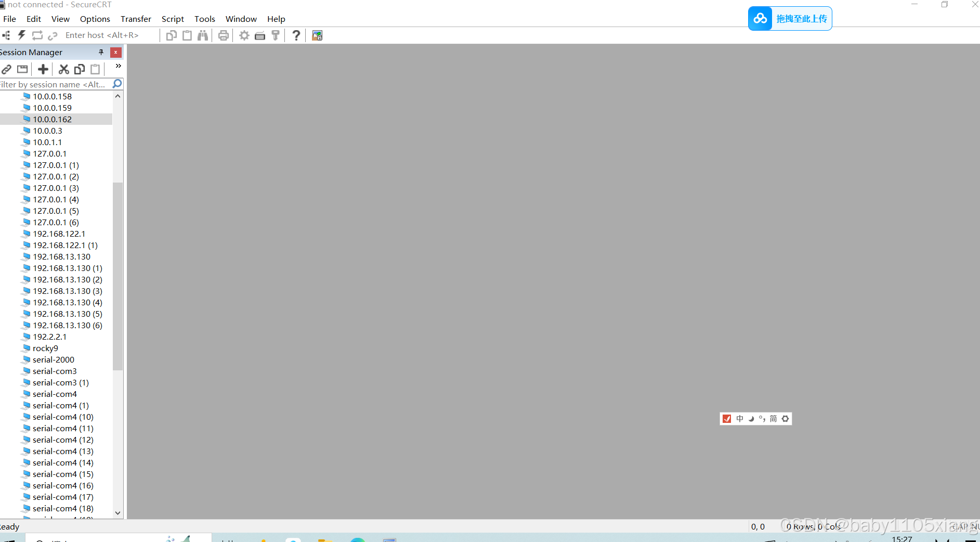Click the New Session plus icon
This screenshot has width=980, height=542.
tap(43, 69)
